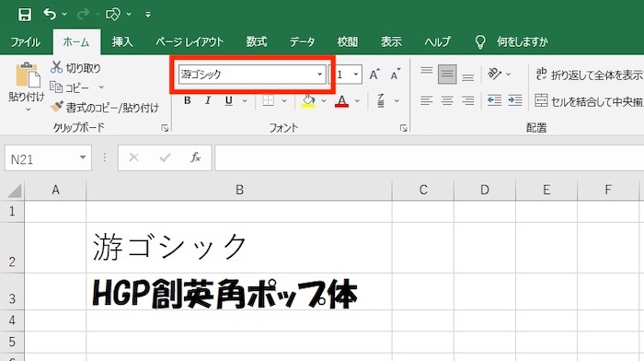This screenshot has width=644, height=361.
Task: Click the formula bar confirm checkmark
Action: 165,157
